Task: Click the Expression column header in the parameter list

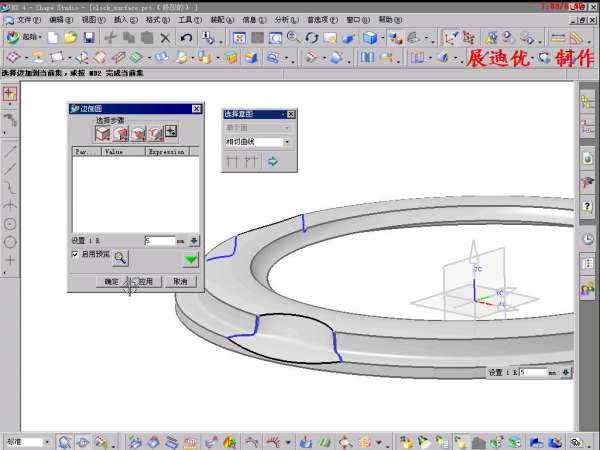Action: pos(166,151)
